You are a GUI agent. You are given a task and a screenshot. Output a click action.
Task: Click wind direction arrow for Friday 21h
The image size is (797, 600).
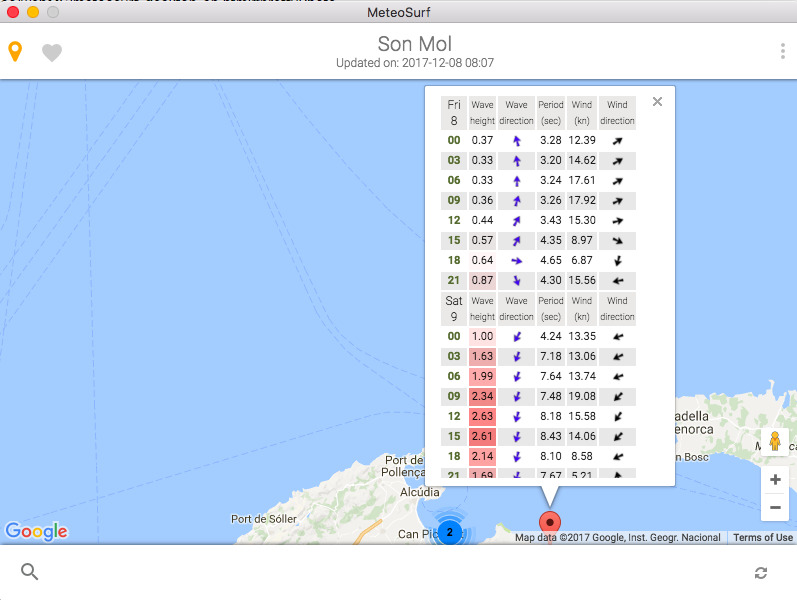click(618, 281)
